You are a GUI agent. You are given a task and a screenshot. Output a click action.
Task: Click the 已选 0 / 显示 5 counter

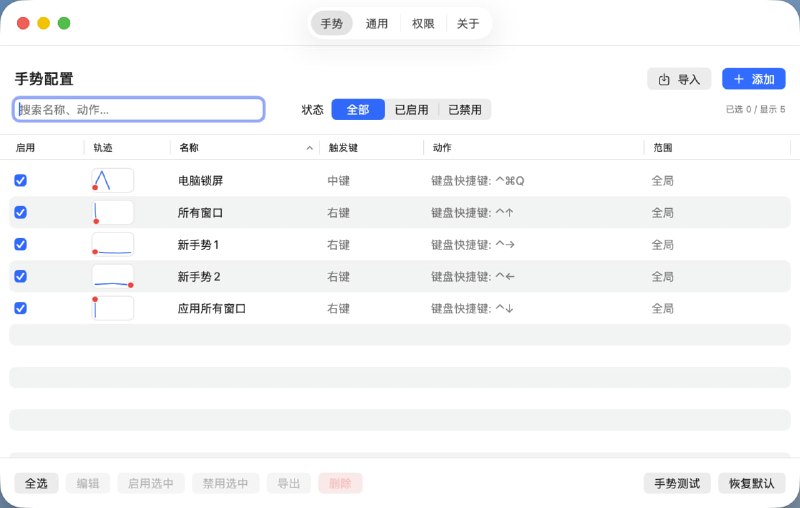756,109
